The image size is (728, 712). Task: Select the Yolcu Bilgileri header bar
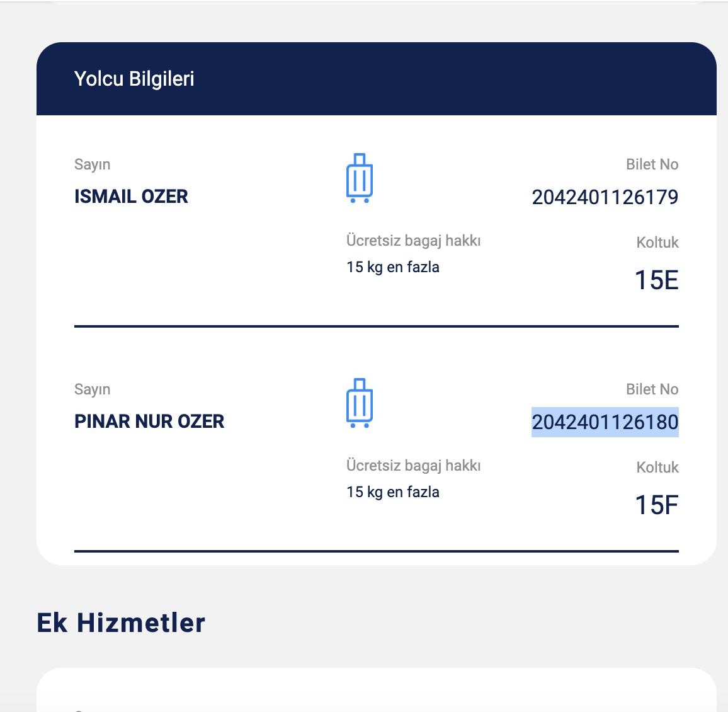point(375,78)
